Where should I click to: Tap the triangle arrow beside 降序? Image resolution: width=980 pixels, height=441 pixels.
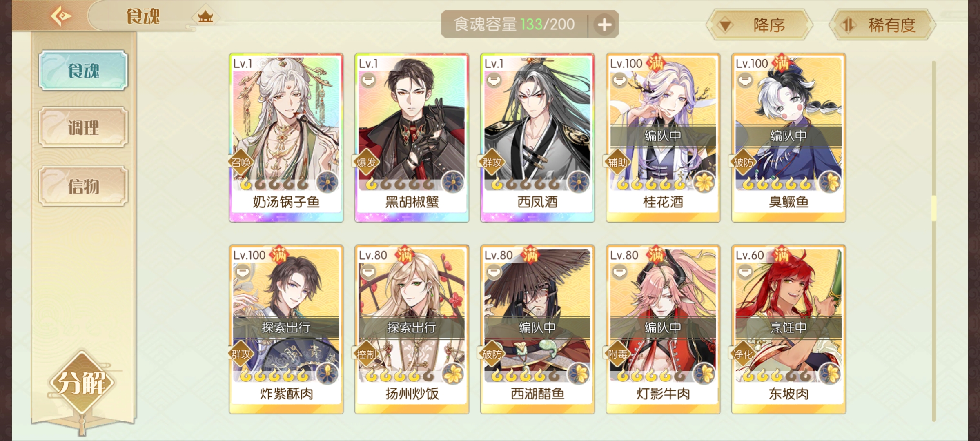click(726, 26)
